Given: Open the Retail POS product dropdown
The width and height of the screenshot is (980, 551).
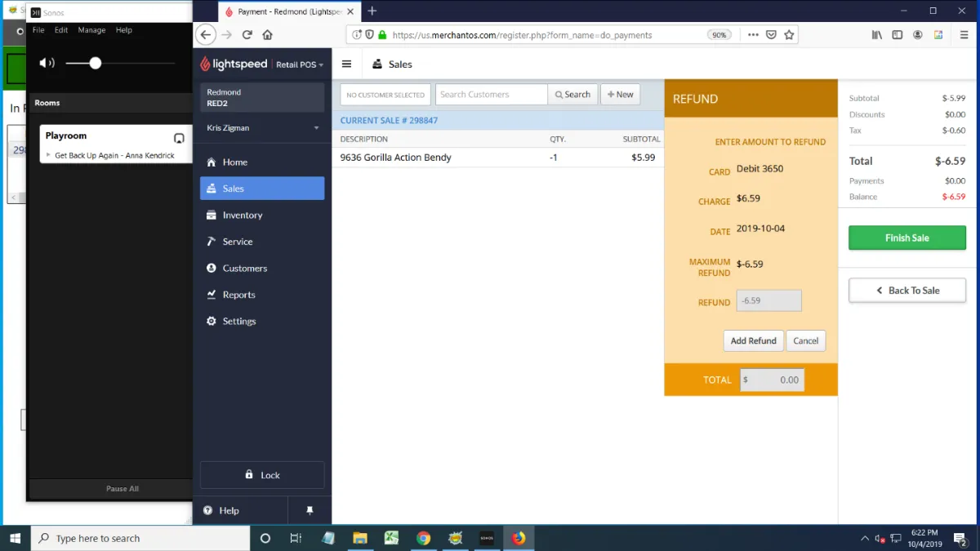Looking at the screenshot, I should [300, 64].
